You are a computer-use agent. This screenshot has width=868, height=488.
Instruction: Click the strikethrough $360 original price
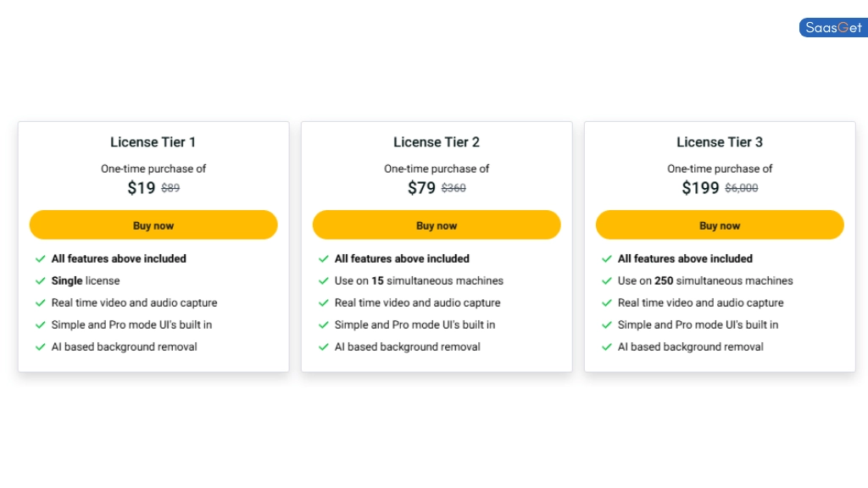tap(453, 189)
